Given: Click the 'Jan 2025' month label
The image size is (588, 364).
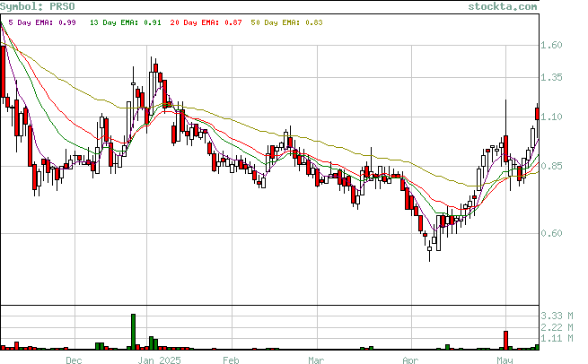Looking at the screenshot, I should [x=160, y=360].
